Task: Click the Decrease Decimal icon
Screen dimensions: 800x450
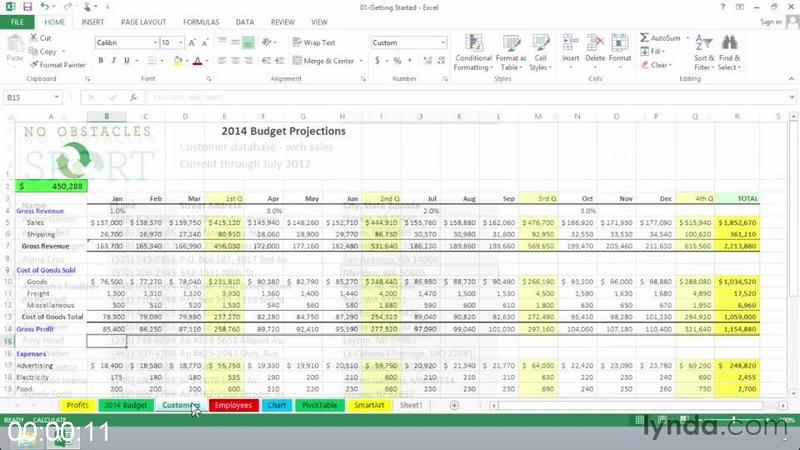Action: [x=441, y=61]
